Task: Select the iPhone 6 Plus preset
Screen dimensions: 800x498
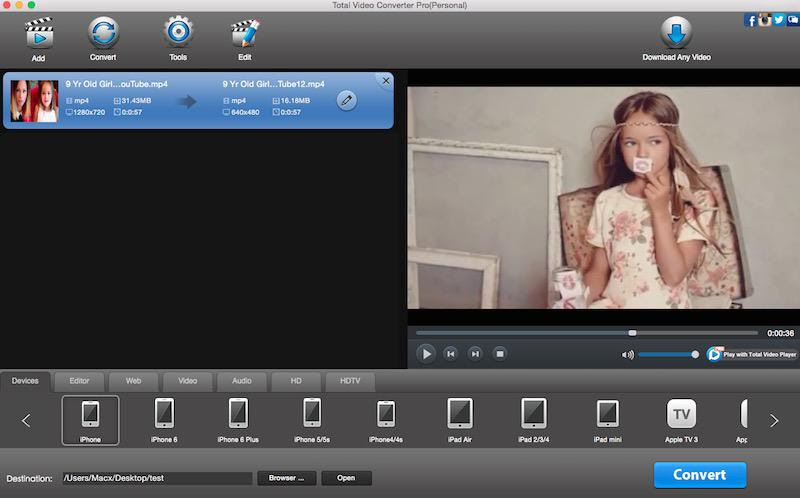Action: [x=238, y=420]
